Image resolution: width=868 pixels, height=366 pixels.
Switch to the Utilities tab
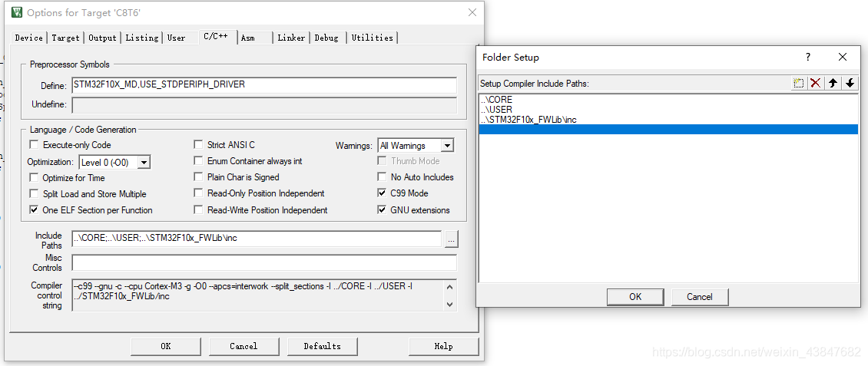coord(372,38)
